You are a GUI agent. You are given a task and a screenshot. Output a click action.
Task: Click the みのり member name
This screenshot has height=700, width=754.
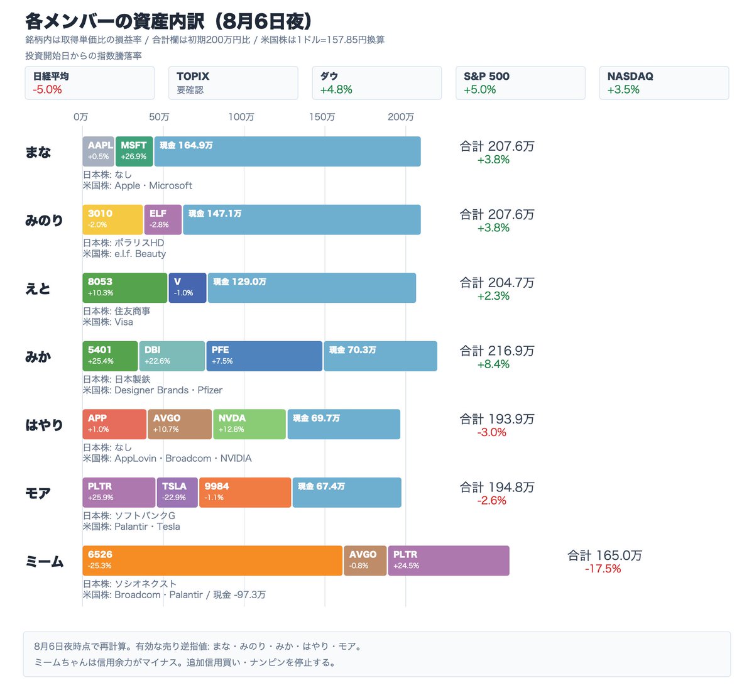pos(45,221)
